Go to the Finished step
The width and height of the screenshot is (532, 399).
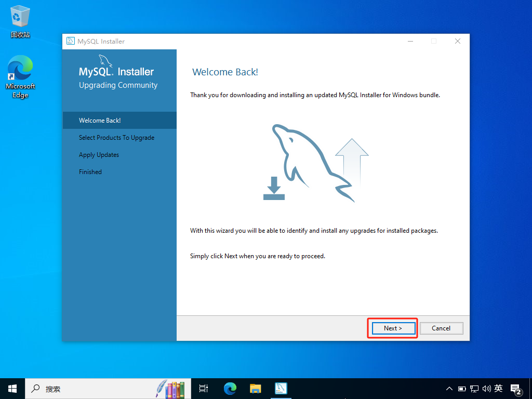click(x=90, y=172)
